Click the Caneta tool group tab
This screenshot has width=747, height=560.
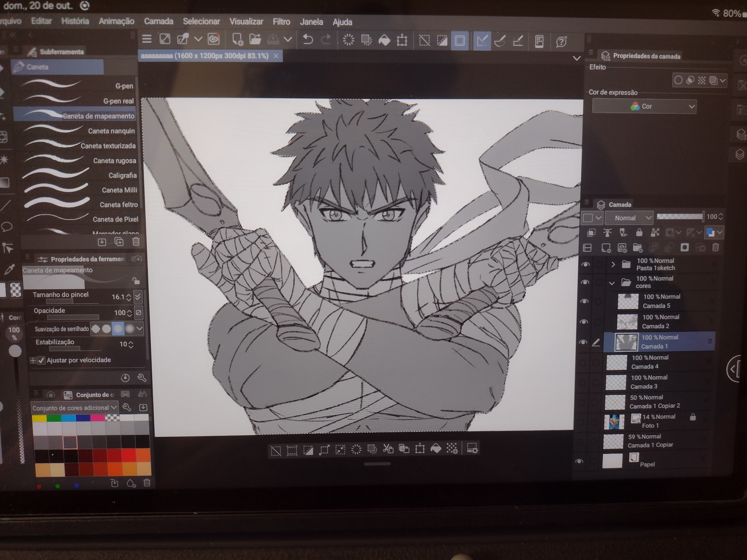(x=57, y=67)
